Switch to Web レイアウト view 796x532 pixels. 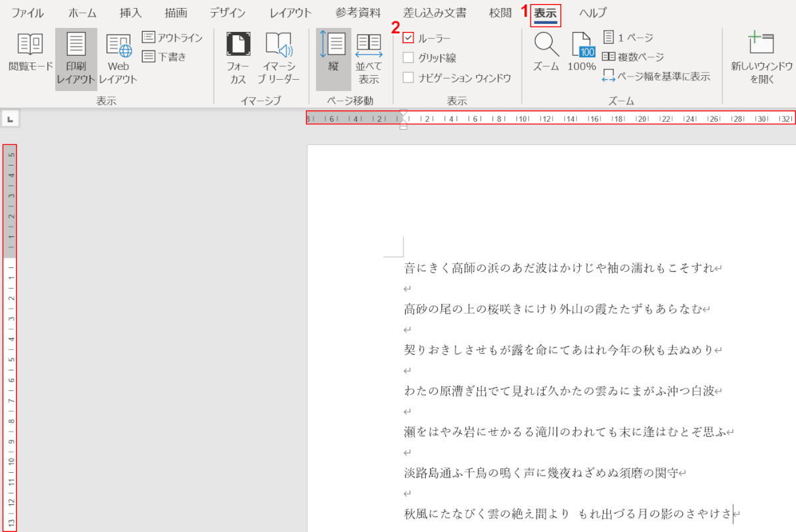coord(118,59)
